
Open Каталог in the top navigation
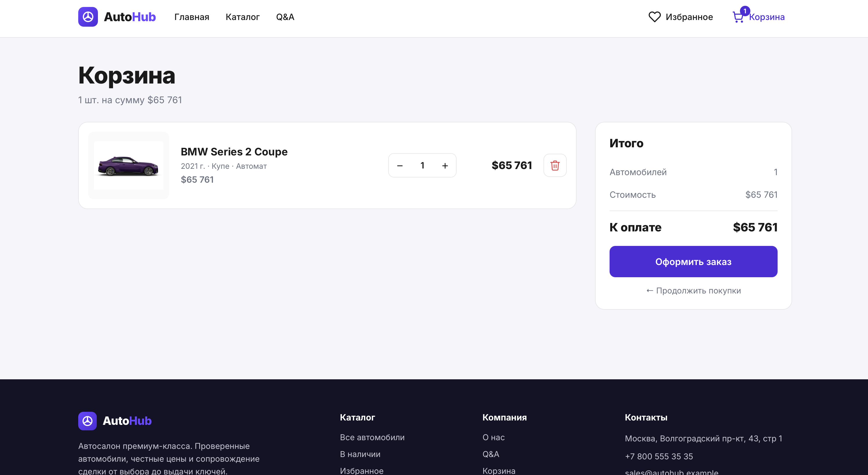click(x=242, y=17)
